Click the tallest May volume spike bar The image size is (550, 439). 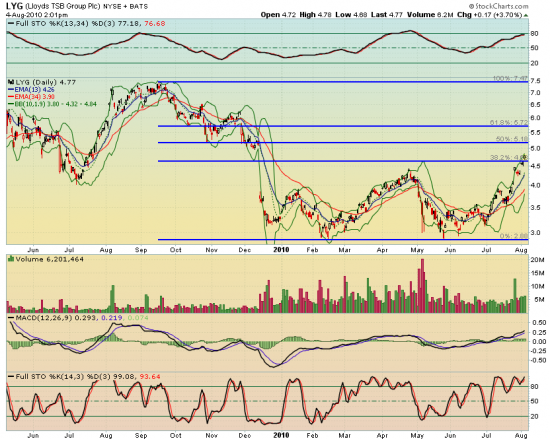pos(422,285)
